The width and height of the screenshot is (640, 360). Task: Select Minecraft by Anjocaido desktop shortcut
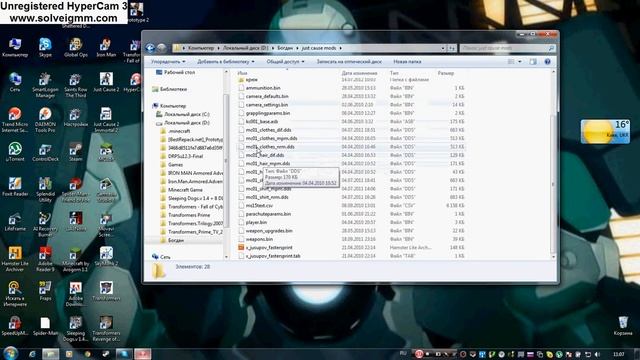tap(76, 259)
